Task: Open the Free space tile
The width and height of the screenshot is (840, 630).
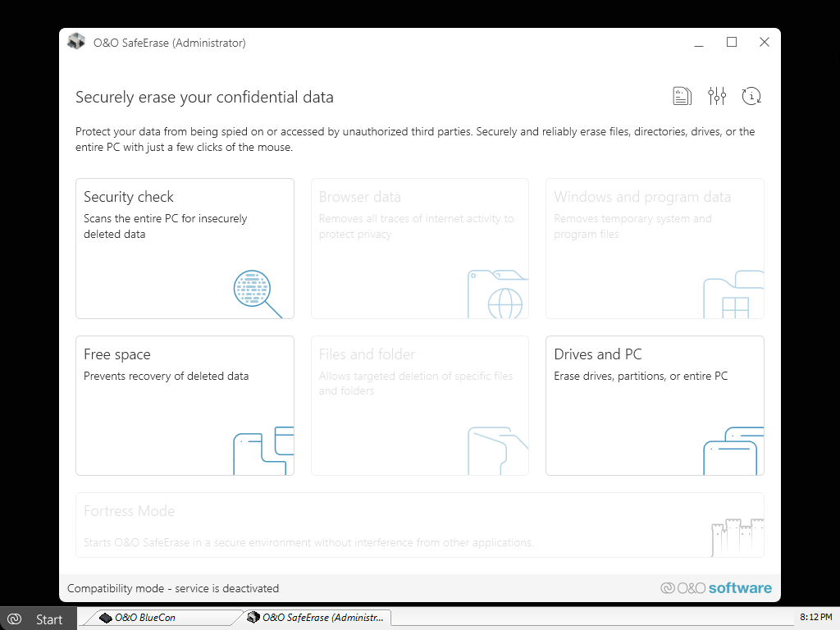Action: (185, 405)
